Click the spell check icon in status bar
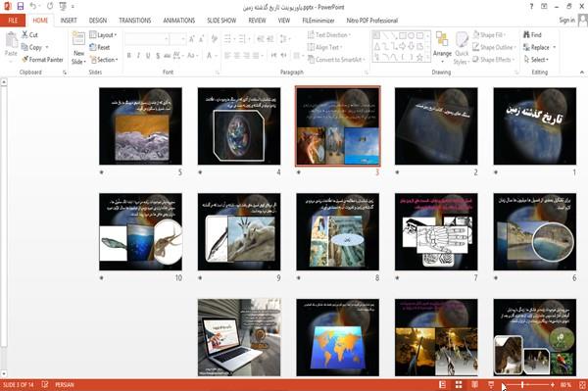 pyautogui.click(x=45, y=384)
